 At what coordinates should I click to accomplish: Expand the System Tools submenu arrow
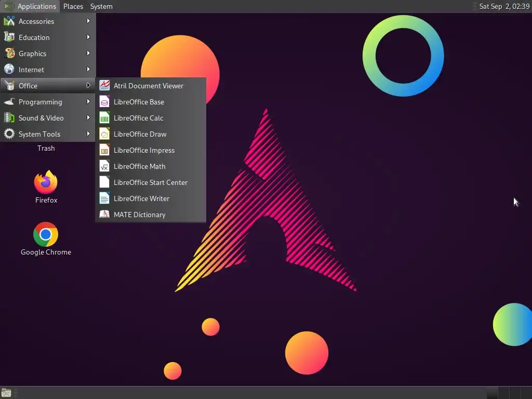[88, 134]
